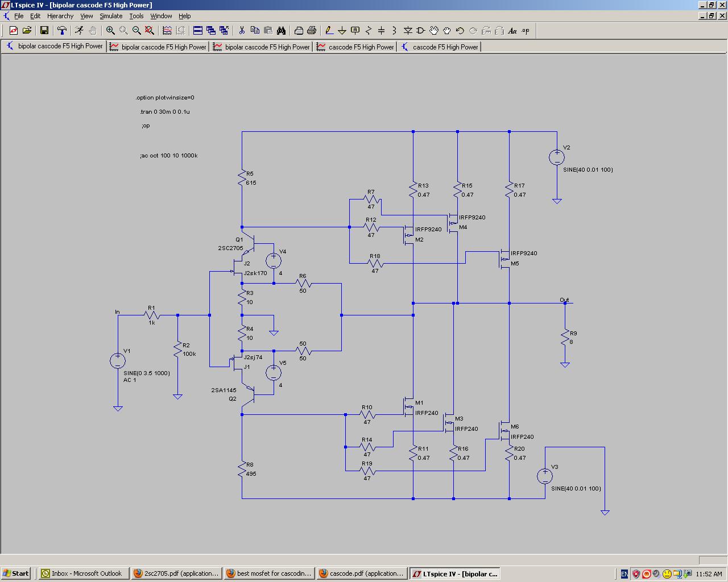Click the V1 SINE(0 3.5 1000) source text

coord(147,373)
